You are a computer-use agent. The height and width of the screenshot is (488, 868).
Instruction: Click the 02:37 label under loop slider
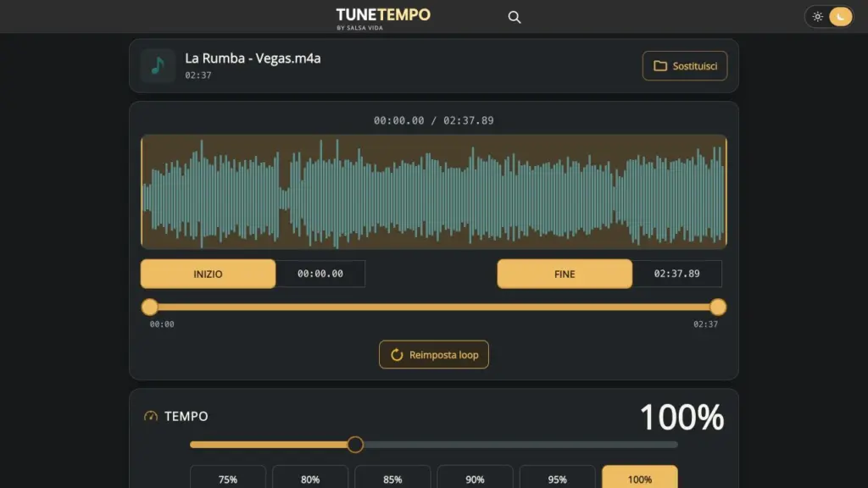(x=705, y=324)
